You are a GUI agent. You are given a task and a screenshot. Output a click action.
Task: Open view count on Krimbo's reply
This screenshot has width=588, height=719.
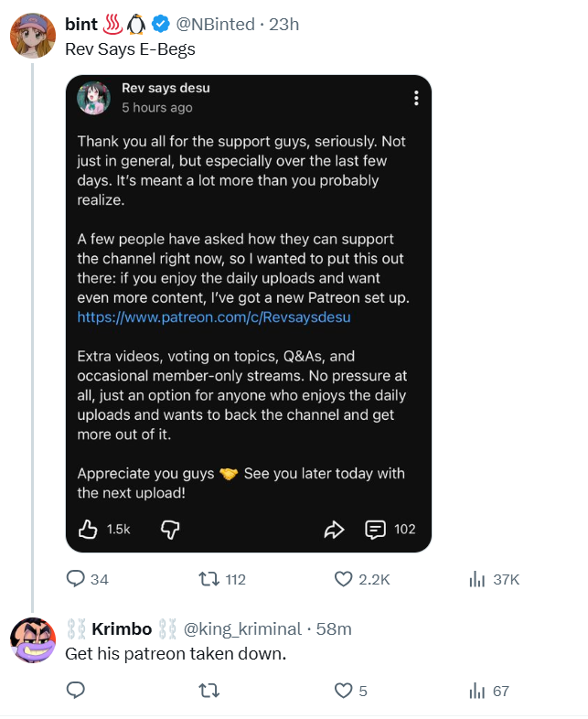coord(476,691)
